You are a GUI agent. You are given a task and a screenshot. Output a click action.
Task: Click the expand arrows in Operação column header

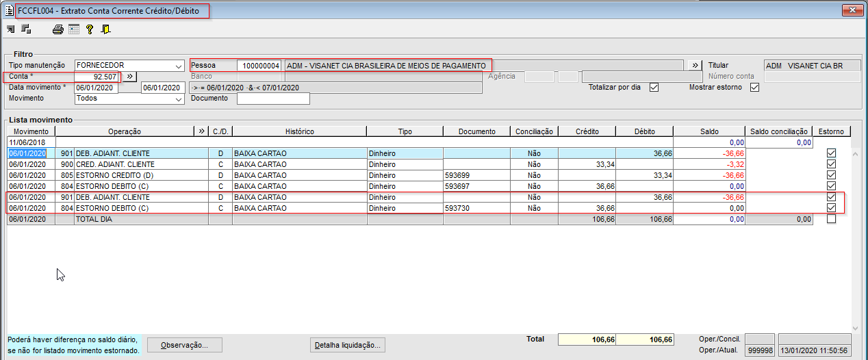pos(201,131)
